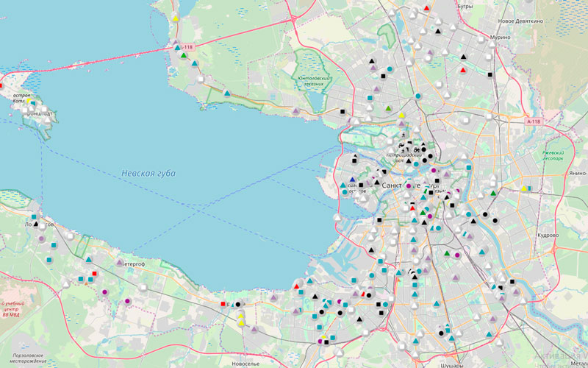Click the teal triangle marker left of Петергоф

88,260
